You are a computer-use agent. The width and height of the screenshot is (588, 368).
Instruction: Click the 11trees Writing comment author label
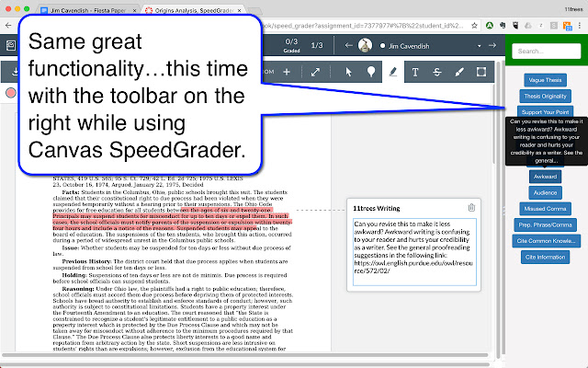[x=377, y=208]
